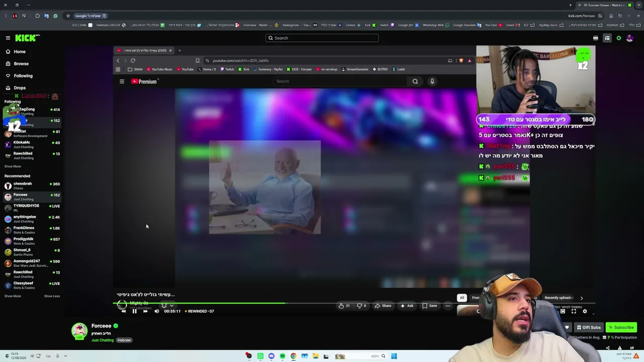Screen dimensions: 644x362
Task: Open Forceee channel avatar
Action: [79, 331]
